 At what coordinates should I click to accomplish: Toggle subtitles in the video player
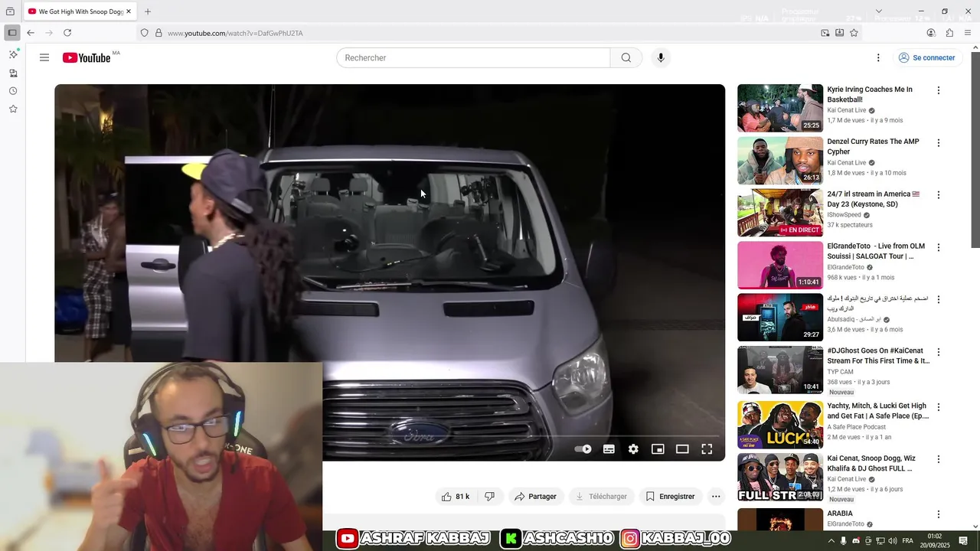[609, 449]
